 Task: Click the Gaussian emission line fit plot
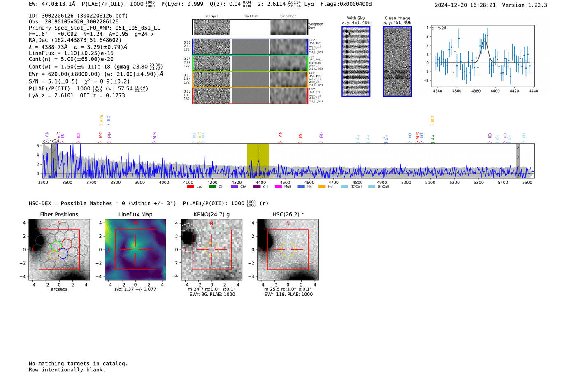click(482, 56)
